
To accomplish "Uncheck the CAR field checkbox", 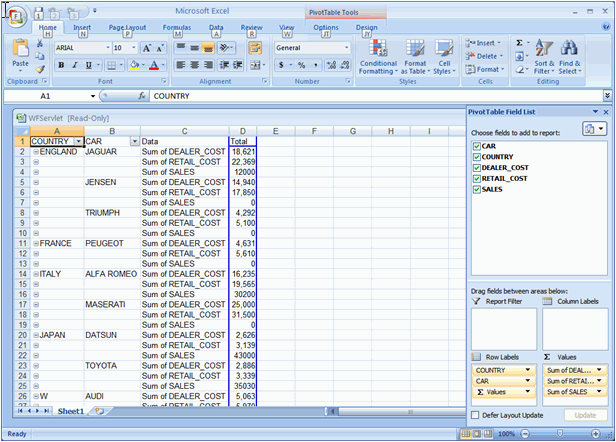I will [477, 146].
